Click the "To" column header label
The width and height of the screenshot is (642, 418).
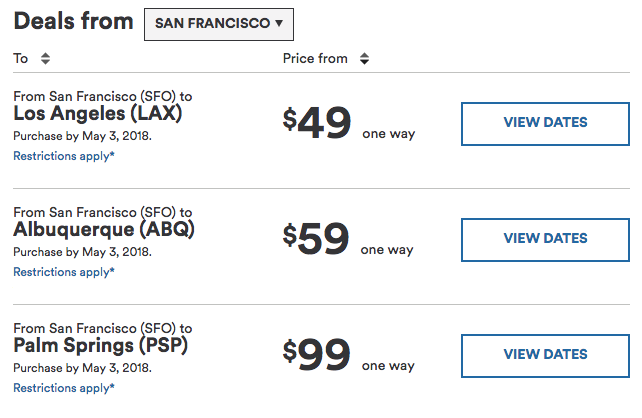pyautogui.click(x=21, y=59)
